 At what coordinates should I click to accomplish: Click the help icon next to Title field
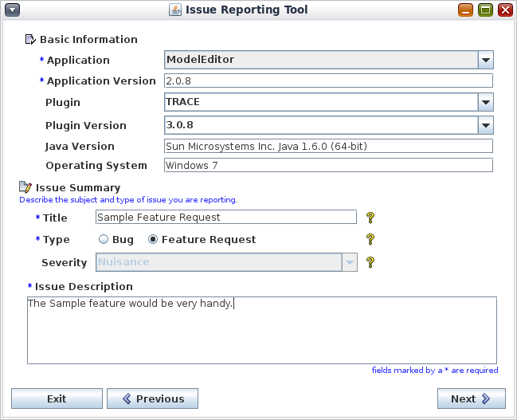pyautogui.click(x=370, y=218)
